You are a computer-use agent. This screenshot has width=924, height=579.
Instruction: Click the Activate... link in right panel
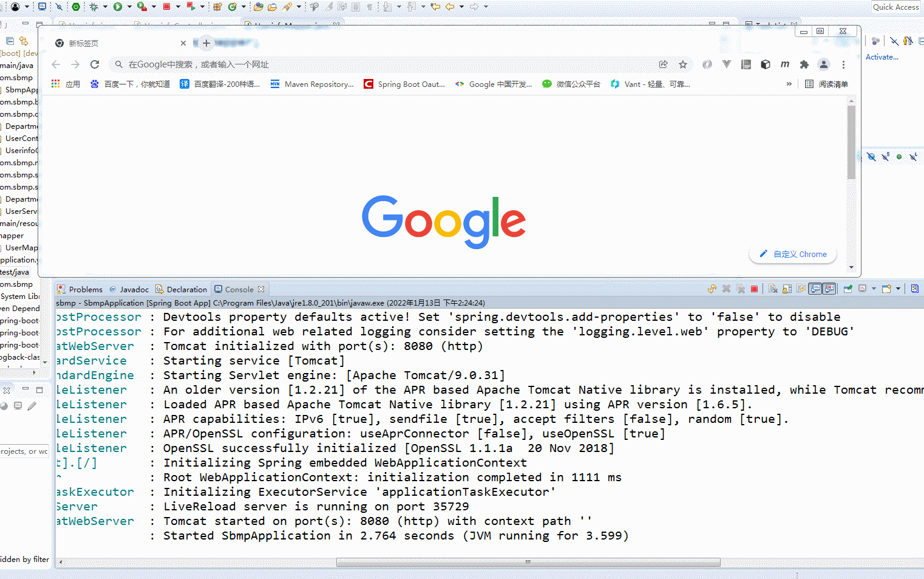(x=882, y=57)
